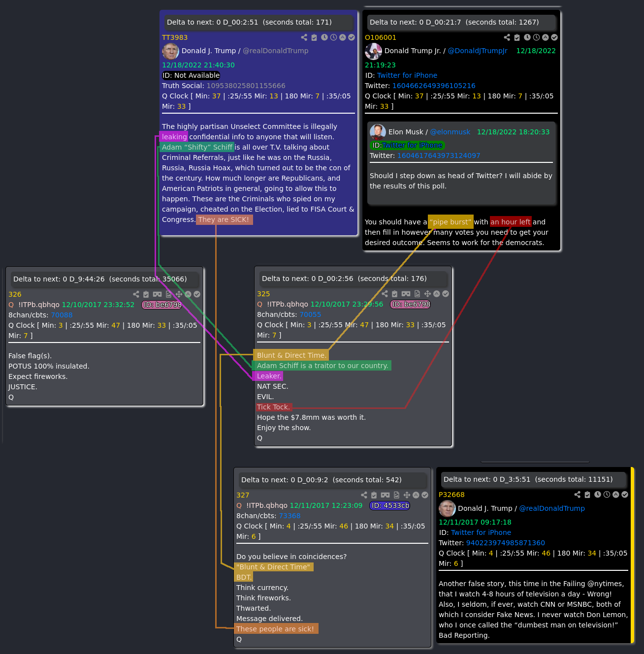
Task: Click move arrows icon on post 326
Action: [x=179, y=294]
